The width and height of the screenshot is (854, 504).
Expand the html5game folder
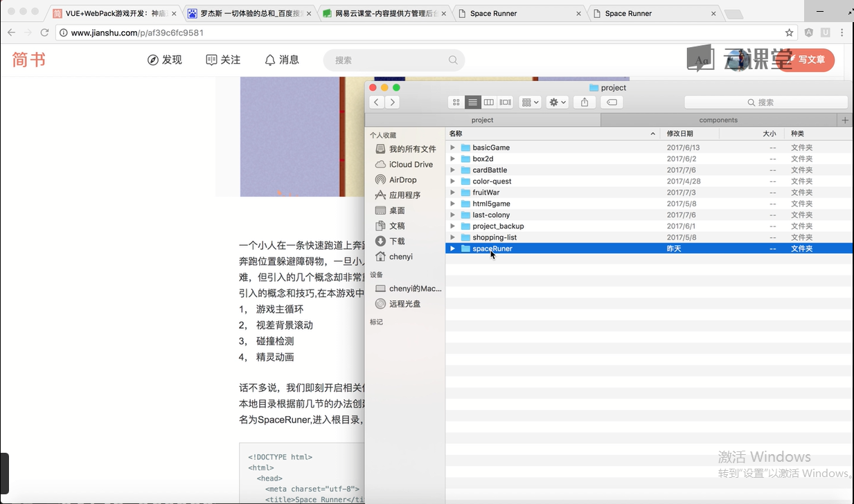coord(452,204)
